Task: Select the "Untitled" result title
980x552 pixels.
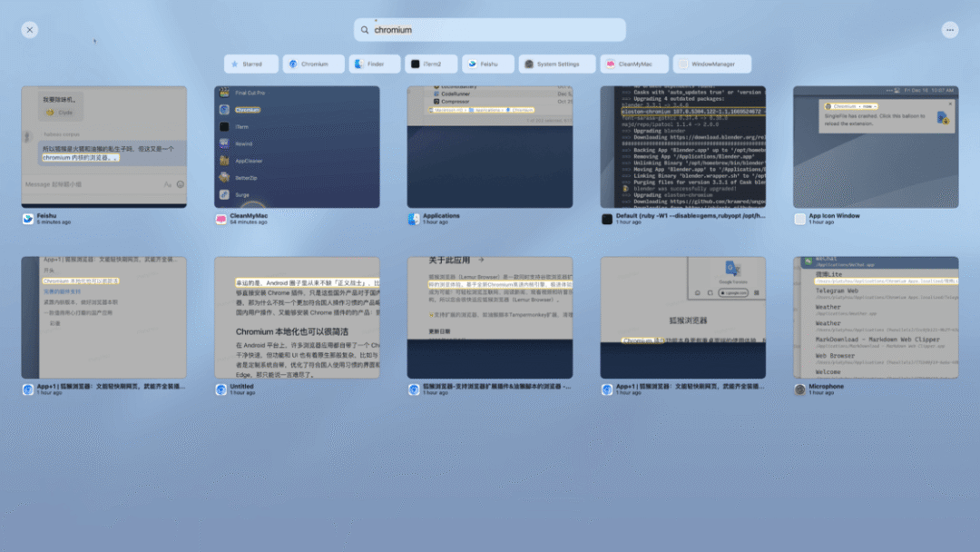Action: coord(241,387)
